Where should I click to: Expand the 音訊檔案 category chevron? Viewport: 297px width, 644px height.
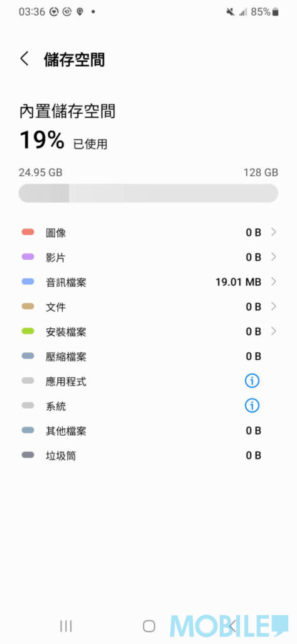tap(274, 282)
